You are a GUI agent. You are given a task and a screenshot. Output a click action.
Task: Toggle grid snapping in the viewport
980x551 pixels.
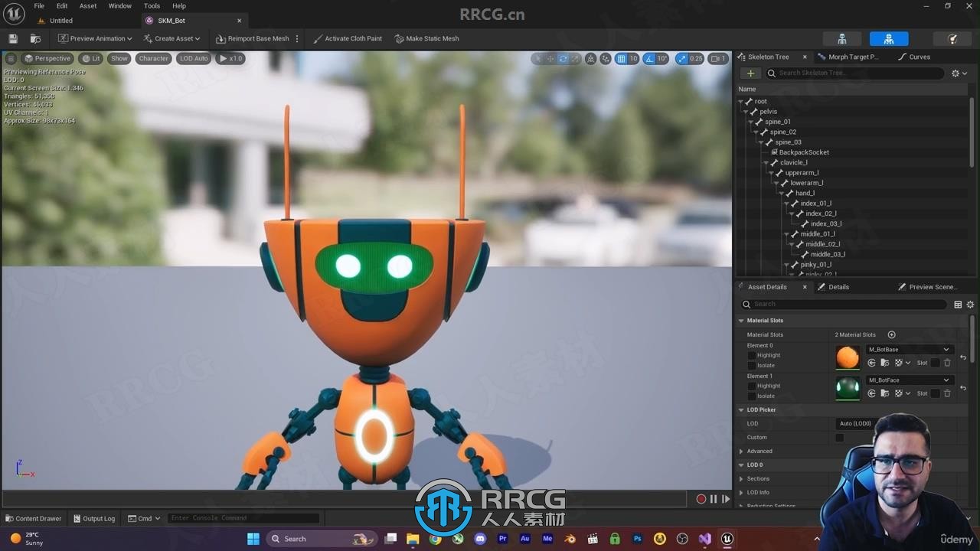point(621,58)
